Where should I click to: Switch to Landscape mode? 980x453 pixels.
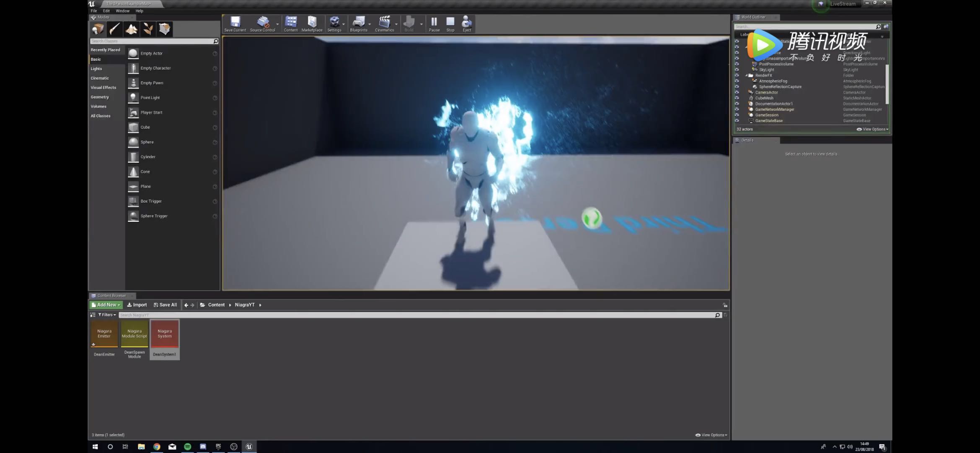(132, 29)
